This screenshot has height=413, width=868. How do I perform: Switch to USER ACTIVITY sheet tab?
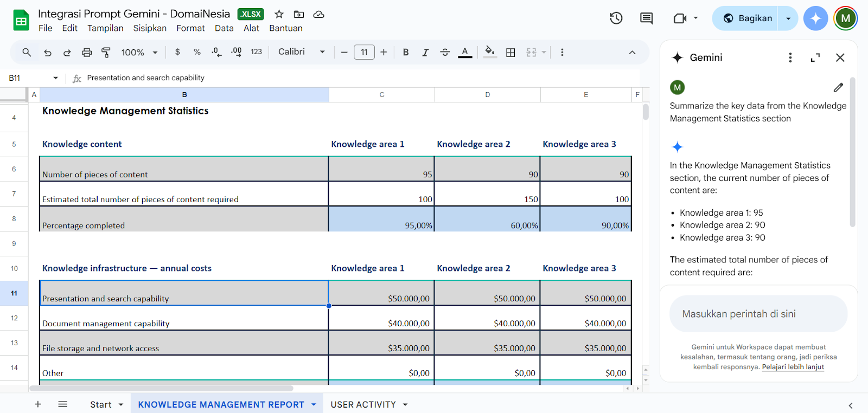coord(363,404)
